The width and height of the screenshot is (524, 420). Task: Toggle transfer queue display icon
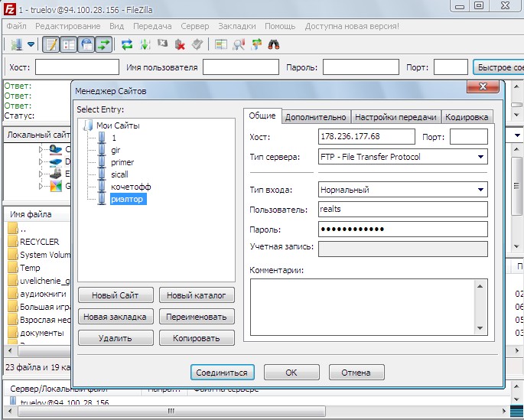[x=103, y=44]
